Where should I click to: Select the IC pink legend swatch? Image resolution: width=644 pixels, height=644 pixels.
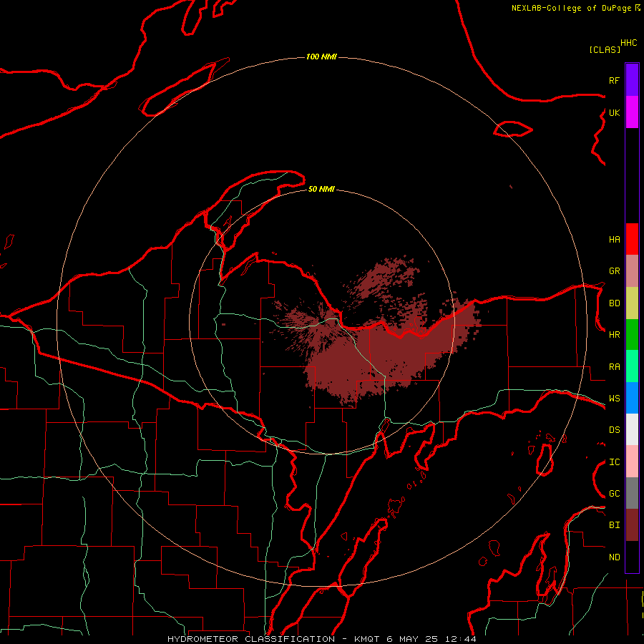632,462
